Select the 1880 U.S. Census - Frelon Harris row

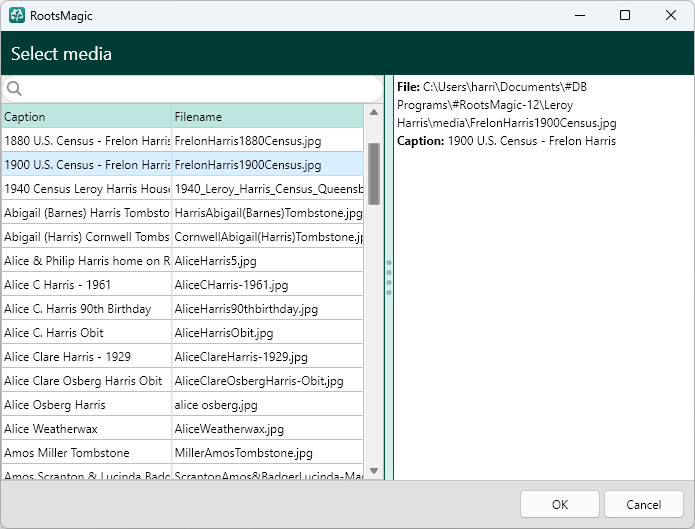tap(182, 141)
